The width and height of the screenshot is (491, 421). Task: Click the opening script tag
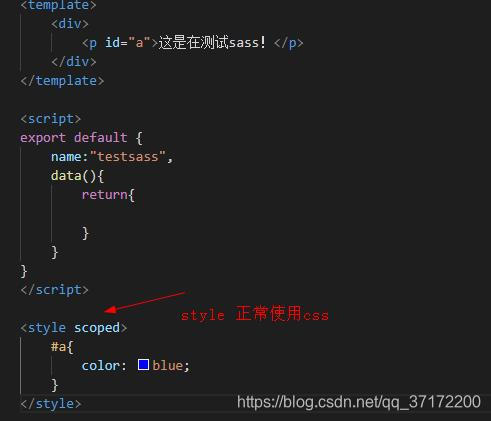point(50,119)
